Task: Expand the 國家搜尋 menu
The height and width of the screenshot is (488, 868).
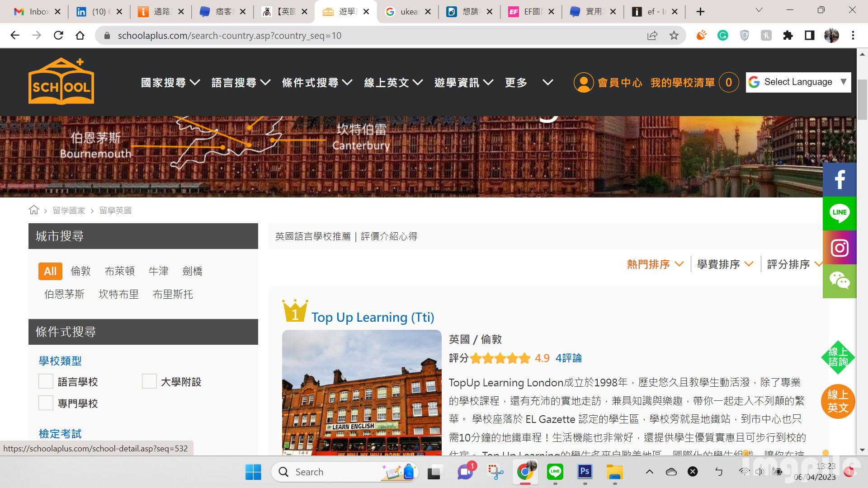Action: click(170, 83)
